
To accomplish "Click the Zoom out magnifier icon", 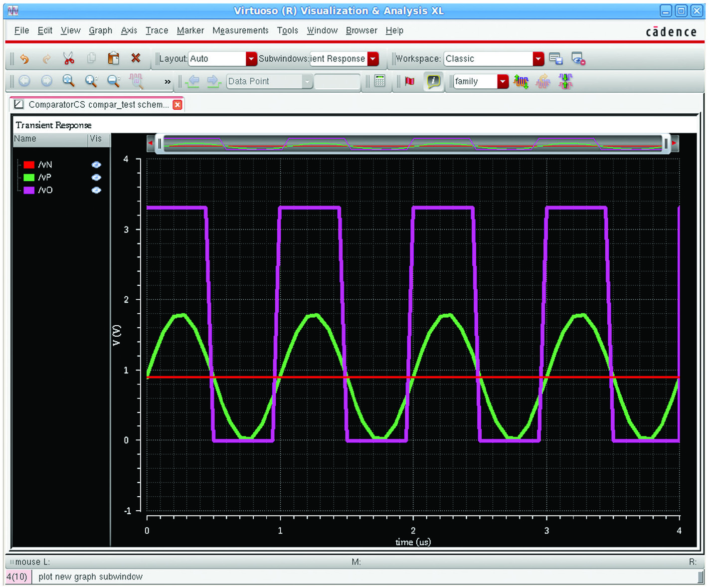I will click(114, 81).
